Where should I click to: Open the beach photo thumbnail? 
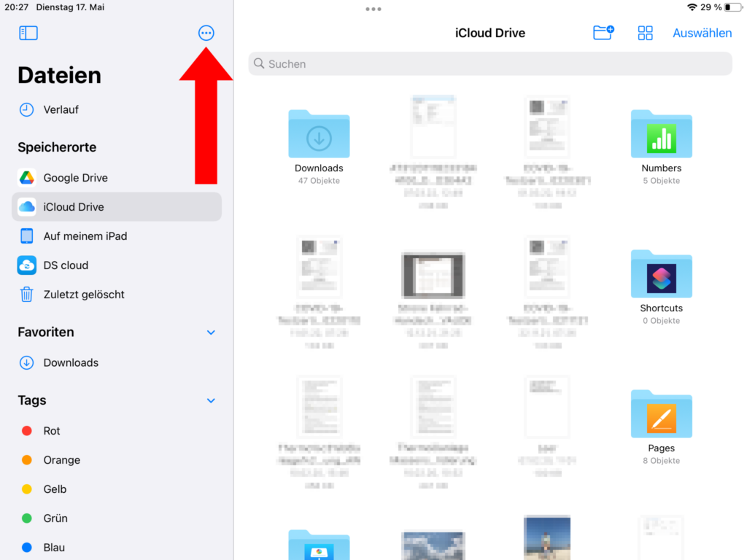point(547,537)
